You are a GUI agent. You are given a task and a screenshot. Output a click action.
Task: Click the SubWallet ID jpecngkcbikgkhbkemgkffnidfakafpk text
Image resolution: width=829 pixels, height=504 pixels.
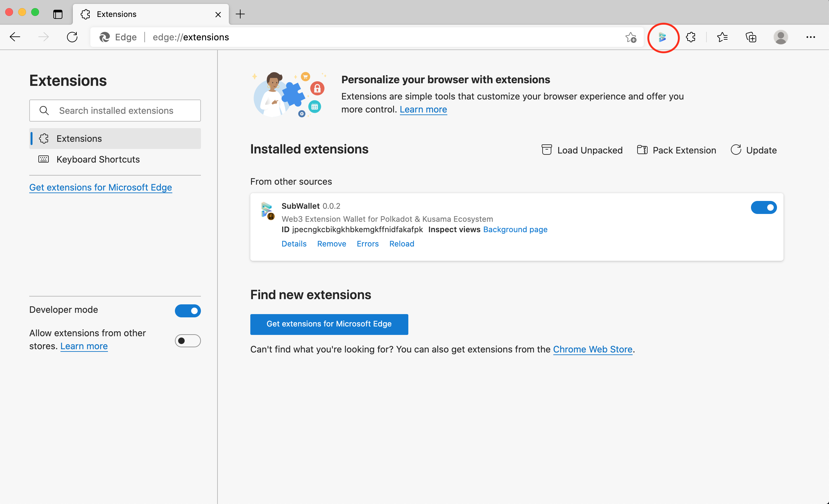(x=357, y=230)
